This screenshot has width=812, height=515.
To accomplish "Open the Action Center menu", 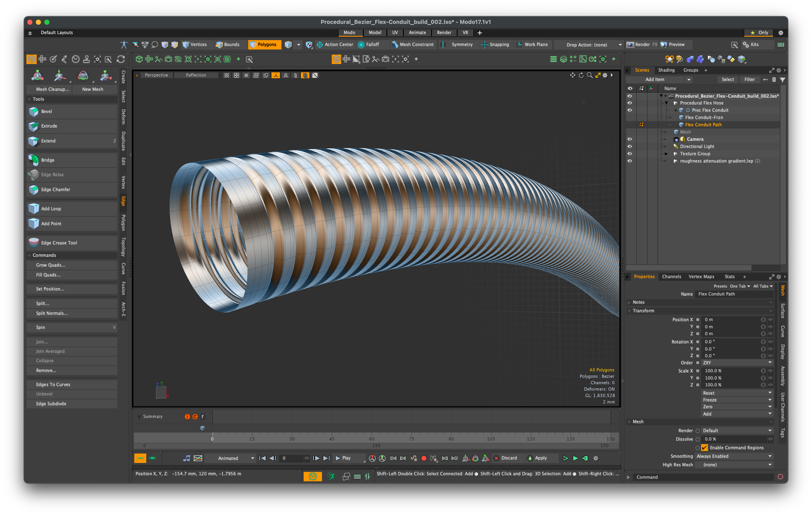I will click(x=335, y=45).
